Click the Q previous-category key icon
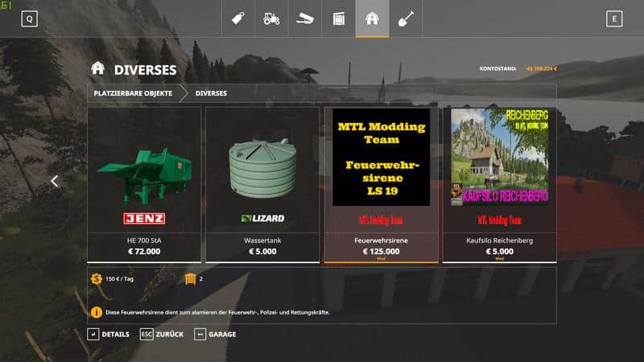This screenshot has height=362, width=644. click(30, 19)
